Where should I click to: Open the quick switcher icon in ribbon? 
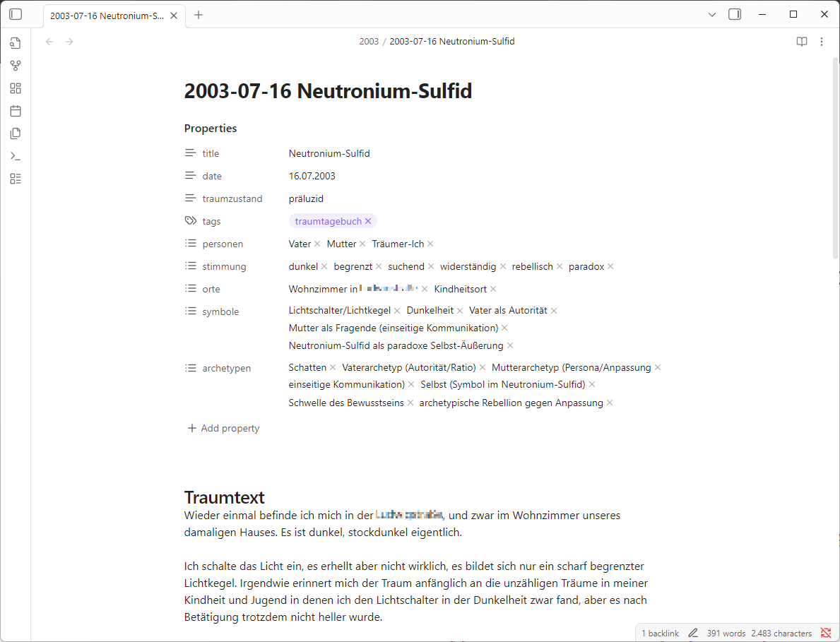[16, 43]
